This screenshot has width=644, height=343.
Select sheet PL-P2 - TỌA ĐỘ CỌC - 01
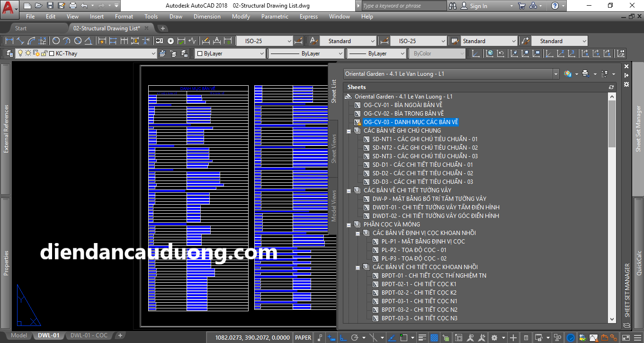(x=414, y=250)
